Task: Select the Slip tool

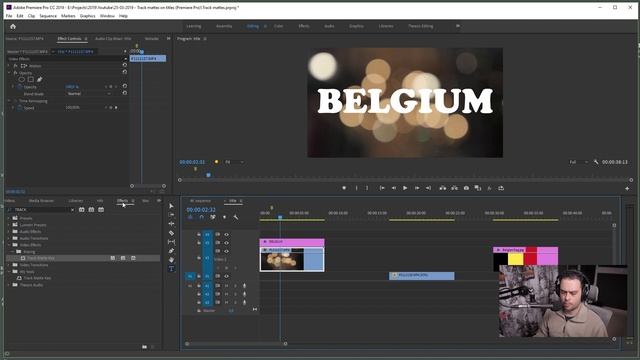Action: pos(171,242)
